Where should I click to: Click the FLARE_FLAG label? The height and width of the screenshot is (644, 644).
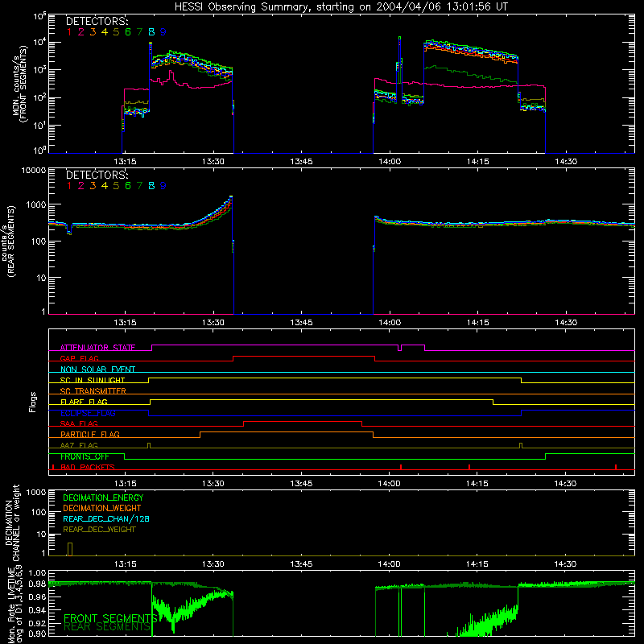pos(84,402)
